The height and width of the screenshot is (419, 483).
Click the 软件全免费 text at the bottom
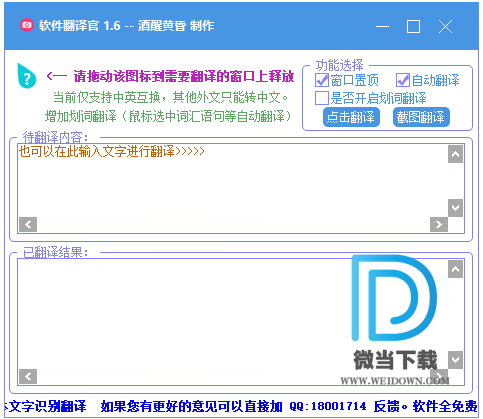click(x=445, y=406)
